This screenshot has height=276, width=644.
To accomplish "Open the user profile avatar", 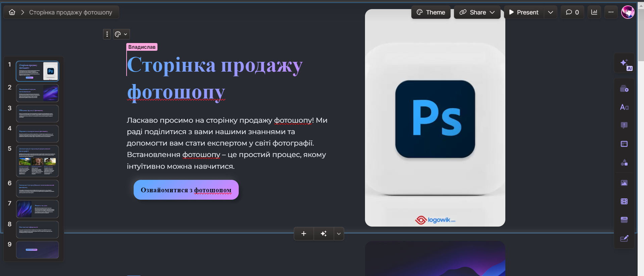I will 628,12.
